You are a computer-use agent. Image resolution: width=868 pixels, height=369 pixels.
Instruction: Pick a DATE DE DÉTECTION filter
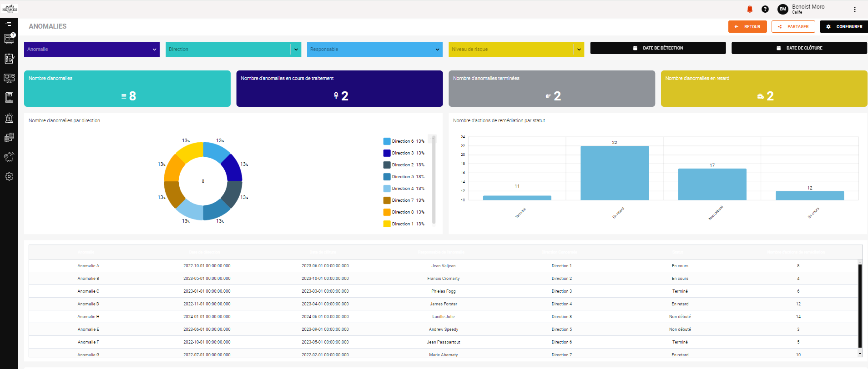658,48
